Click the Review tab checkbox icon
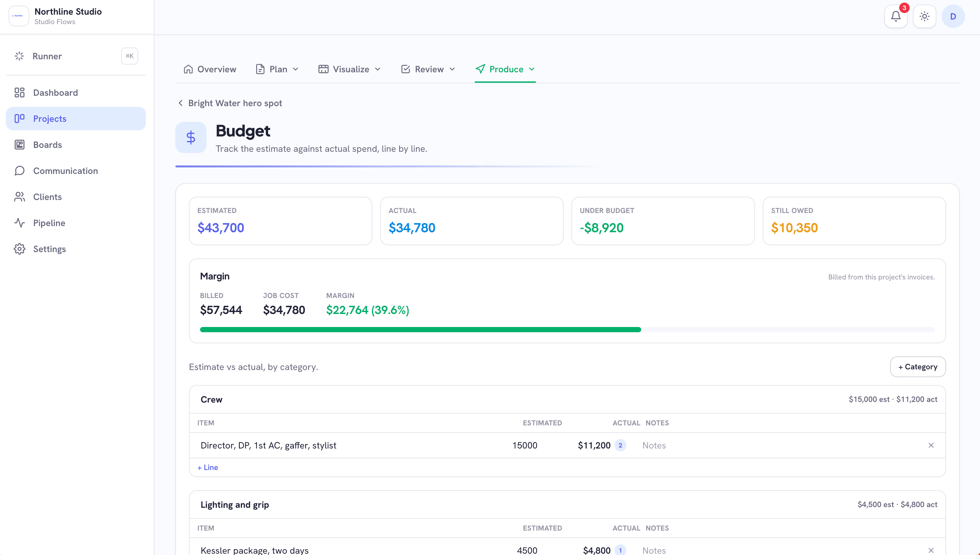Image resolution: width=980 pixels, height=555 pixels. [x=405, y=69]
